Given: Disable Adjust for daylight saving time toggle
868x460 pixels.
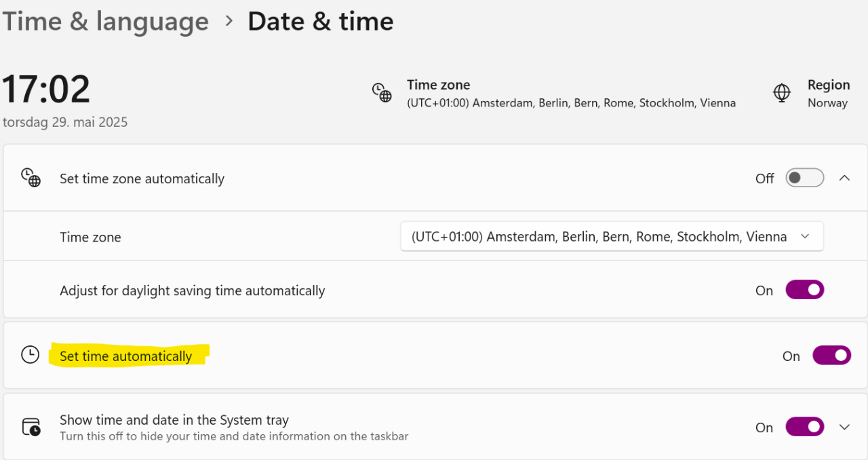Looking at the screenshot, I should tap(804, 290).
